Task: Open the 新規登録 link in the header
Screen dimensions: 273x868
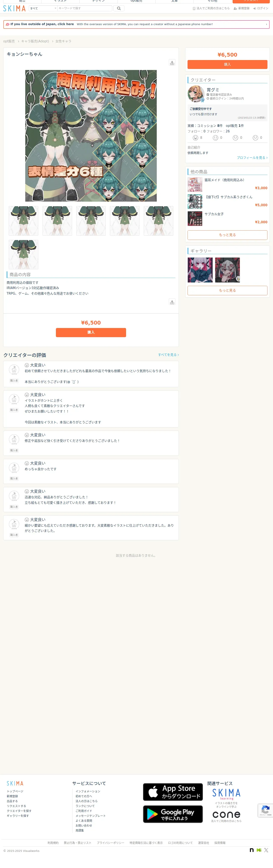Action: pyautogui.click(x=242, y=9)
